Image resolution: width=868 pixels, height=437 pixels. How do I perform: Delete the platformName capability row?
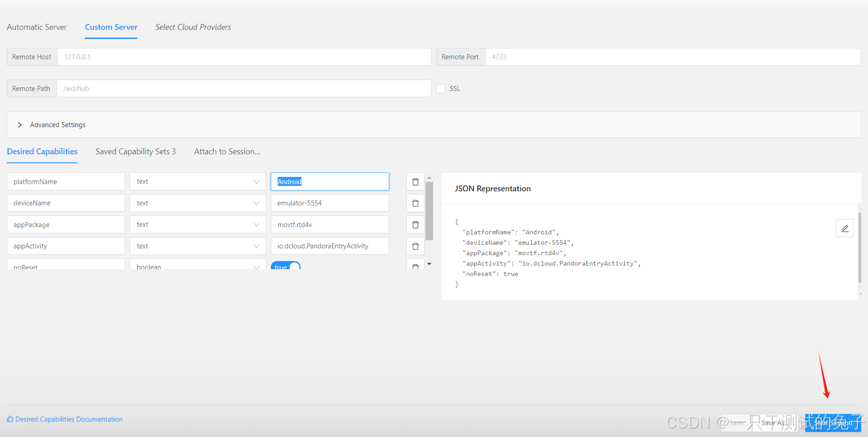point(415,182)
